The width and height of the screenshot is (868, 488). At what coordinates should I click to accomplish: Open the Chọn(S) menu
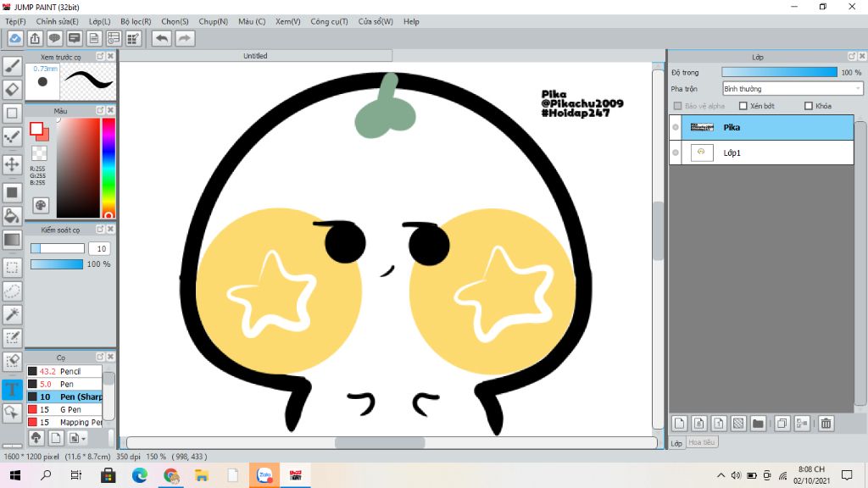[175, 21]
